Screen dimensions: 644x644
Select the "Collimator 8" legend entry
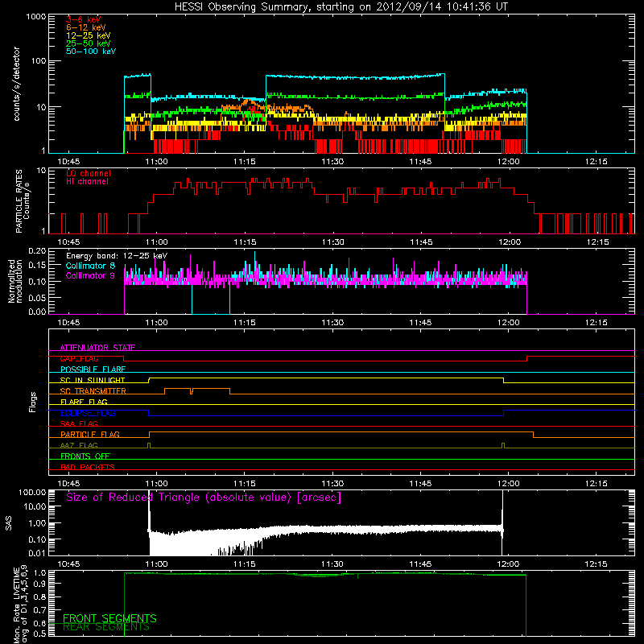90,266
